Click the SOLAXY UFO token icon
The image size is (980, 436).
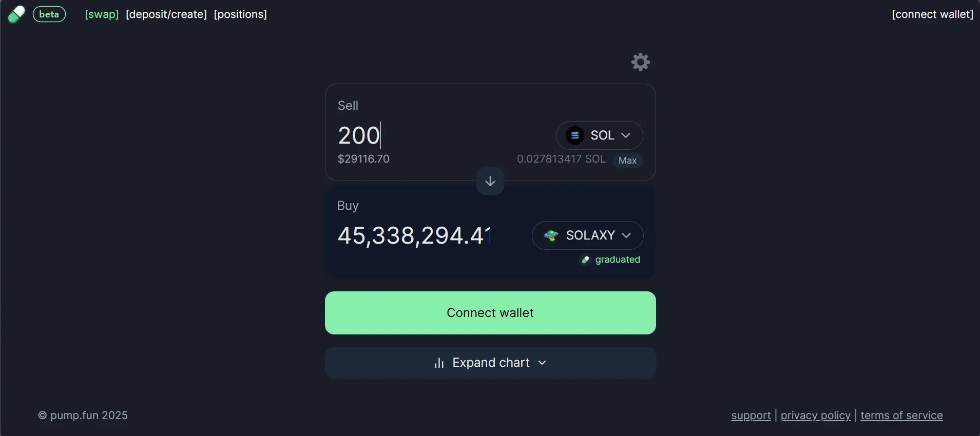(x=550, y=235)
